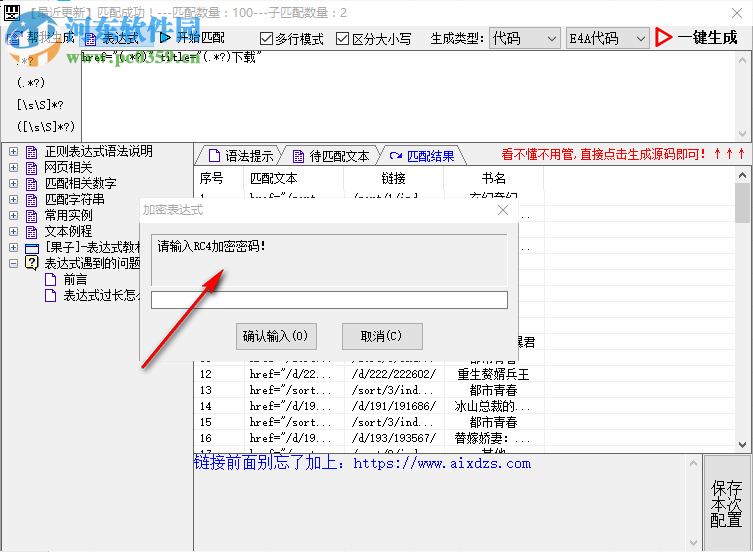Click the 链接 column header

[x=394, y=179]
